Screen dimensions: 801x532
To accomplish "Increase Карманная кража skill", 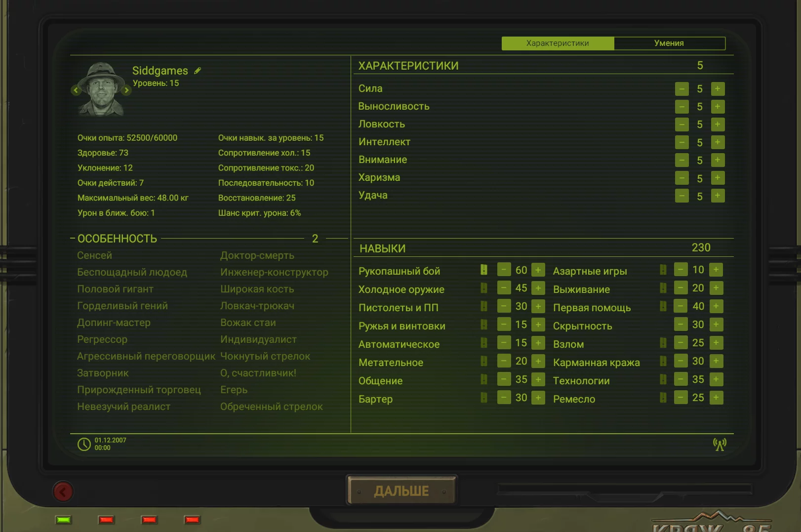I will 716,361.
